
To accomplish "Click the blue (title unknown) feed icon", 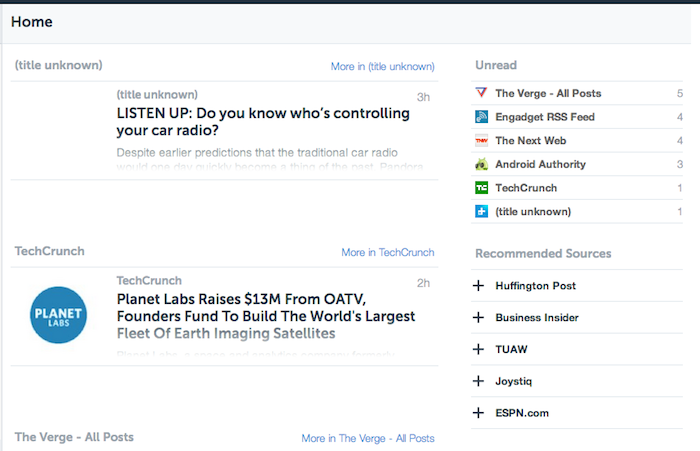I will click(482, 211).
